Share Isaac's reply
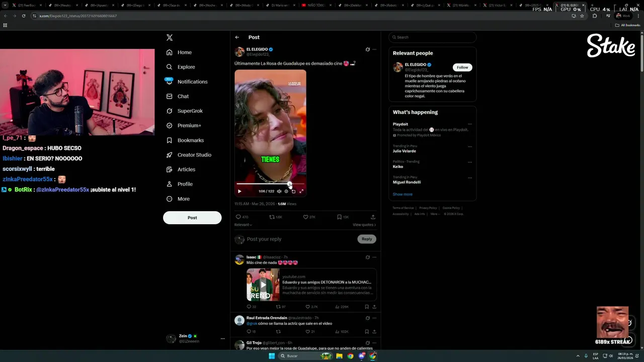The width and height of the screenshot is (644, 362). pos(374,307)
